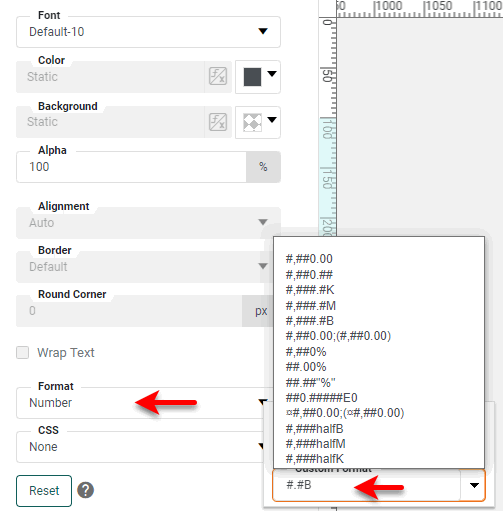Image resolution: width=503 pixels, height=511 pixels.
Task: Click the Background formula fx icon
Action: pos(218,122)
